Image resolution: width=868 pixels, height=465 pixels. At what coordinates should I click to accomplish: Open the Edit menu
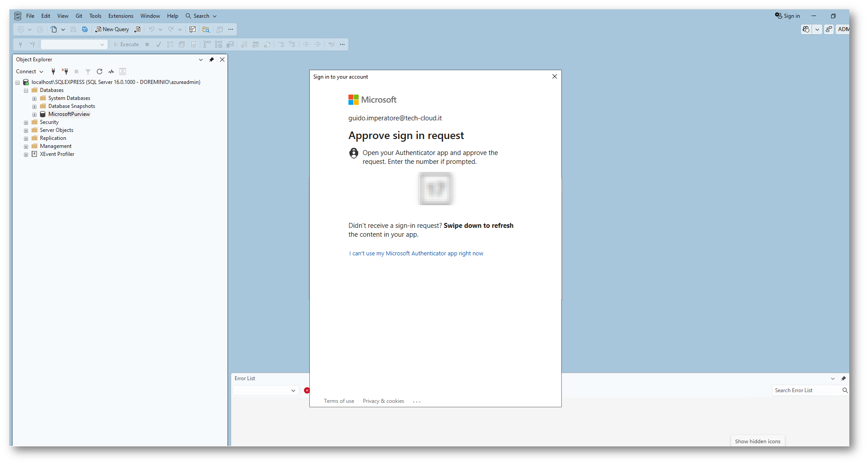point(46,16)
